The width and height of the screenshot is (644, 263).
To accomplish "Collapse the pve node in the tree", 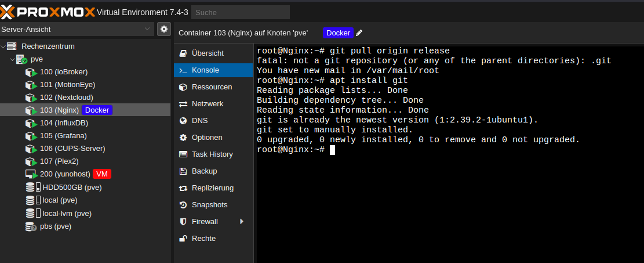I will (12, 59).
